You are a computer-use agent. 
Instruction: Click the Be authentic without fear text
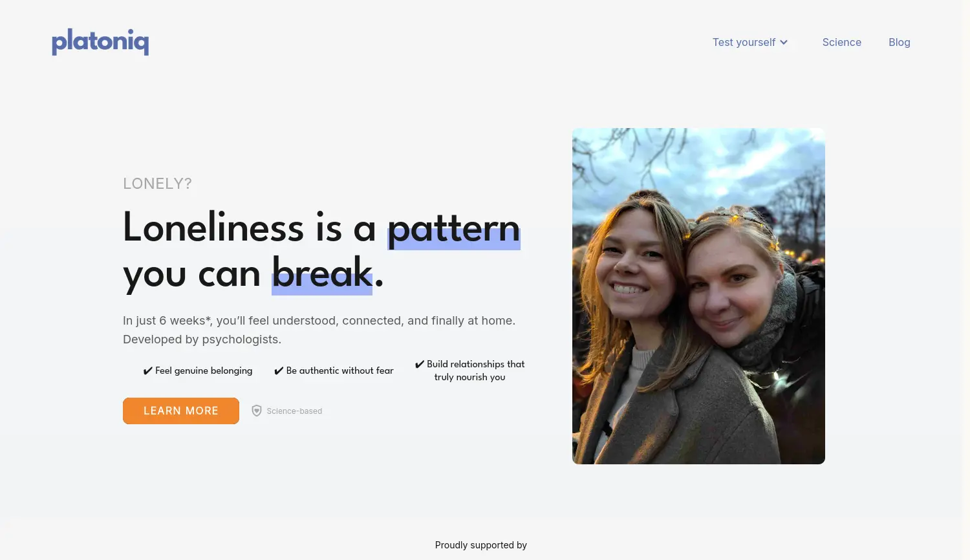(340, 371)
